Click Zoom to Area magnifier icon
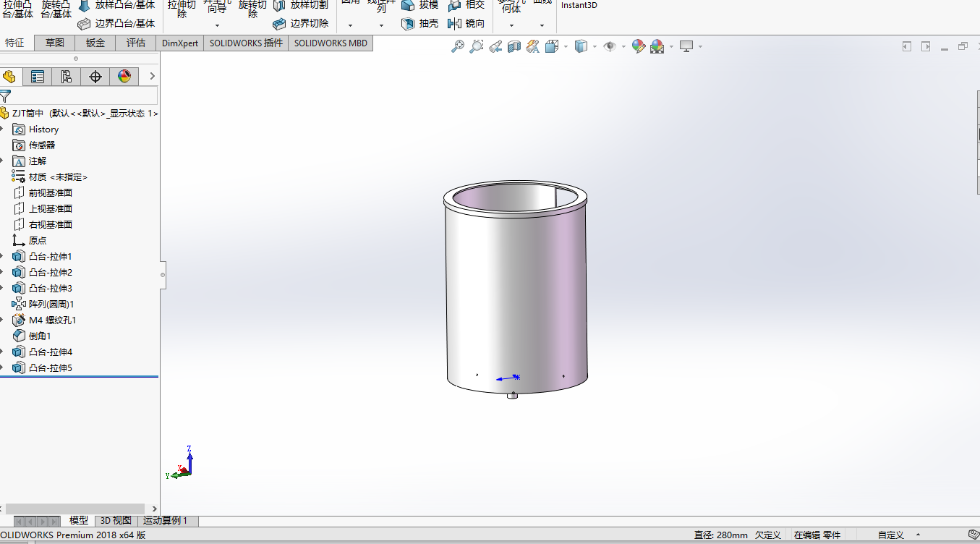The width and height of the screenshot is (980, 544). point(476,46)
